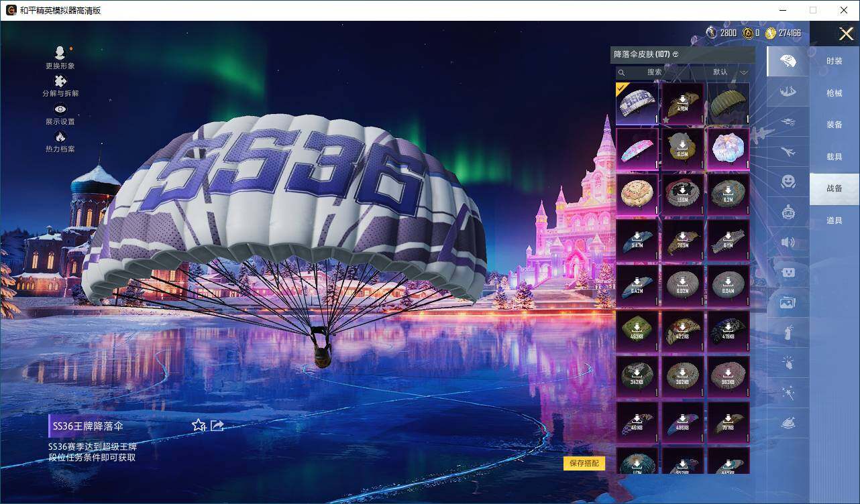Select the pink and blue glider parachute
The width and height of the screenshot is (860, 504).
point(637,149)
